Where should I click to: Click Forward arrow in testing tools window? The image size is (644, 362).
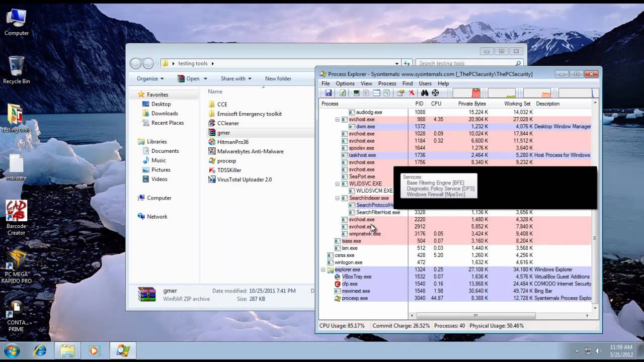click(x=148, y=63)
